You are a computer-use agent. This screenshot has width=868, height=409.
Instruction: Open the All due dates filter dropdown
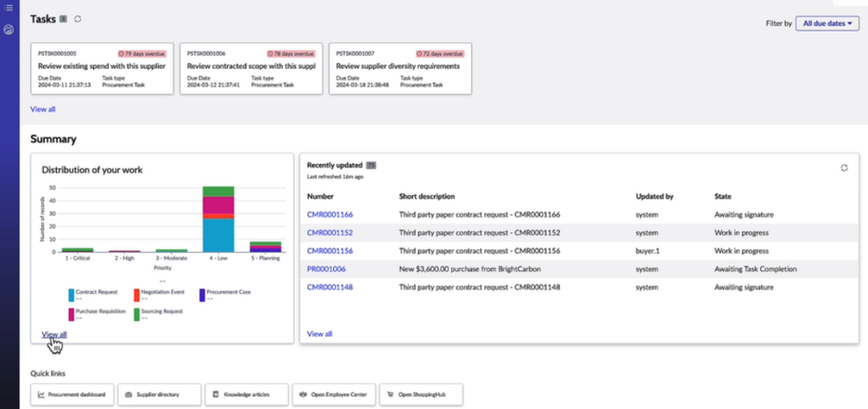point(827,24)
